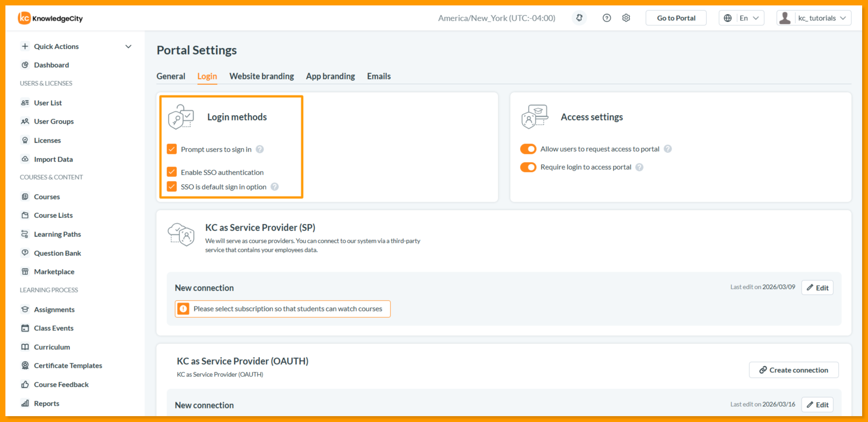Click the notifications bell icon
This screenshot has width=868, height=422.
point(579,18)
